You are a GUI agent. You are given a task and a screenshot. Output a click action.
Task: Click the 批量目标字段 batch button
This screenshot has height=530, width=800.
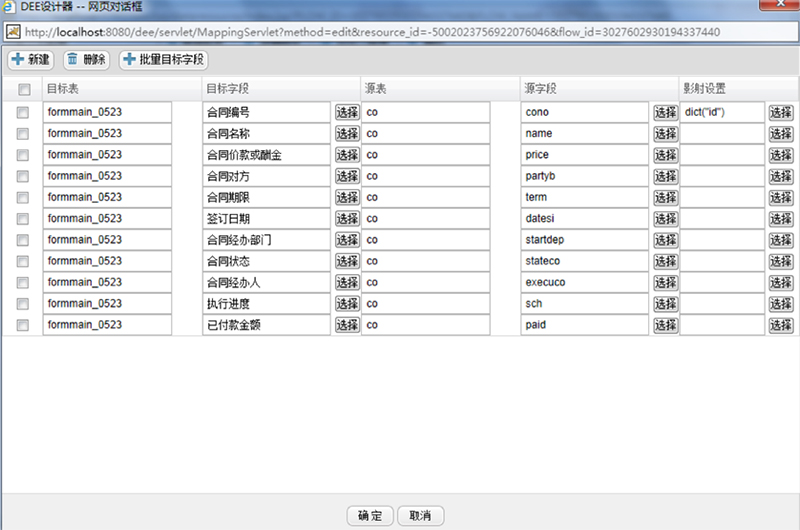tap(164, 60)
